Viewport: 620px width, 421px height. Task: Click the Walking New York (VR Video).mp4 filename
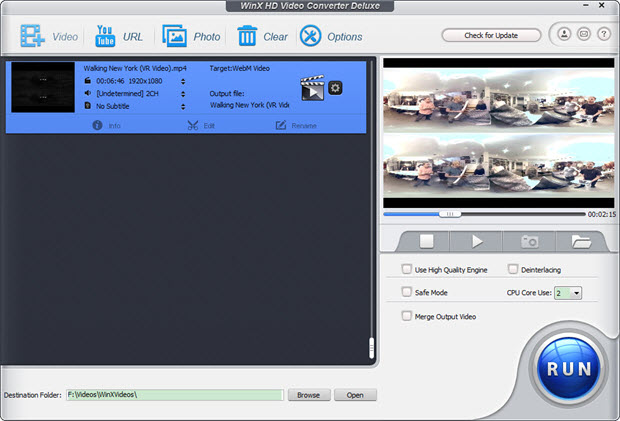(135, 68)
